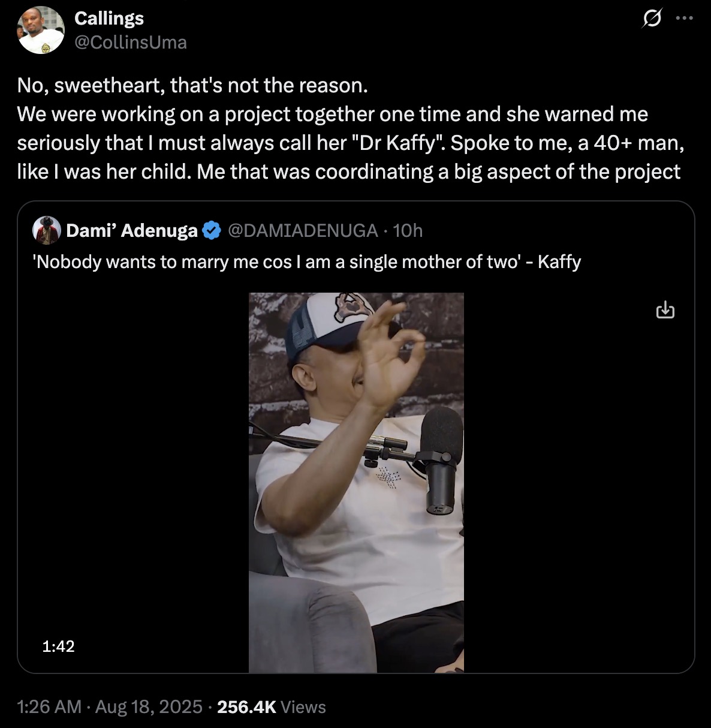This screenshot has height=728, width=711.
Task: Download the video using the download icon
Action: pyautogui.click(x=665, y=311)
